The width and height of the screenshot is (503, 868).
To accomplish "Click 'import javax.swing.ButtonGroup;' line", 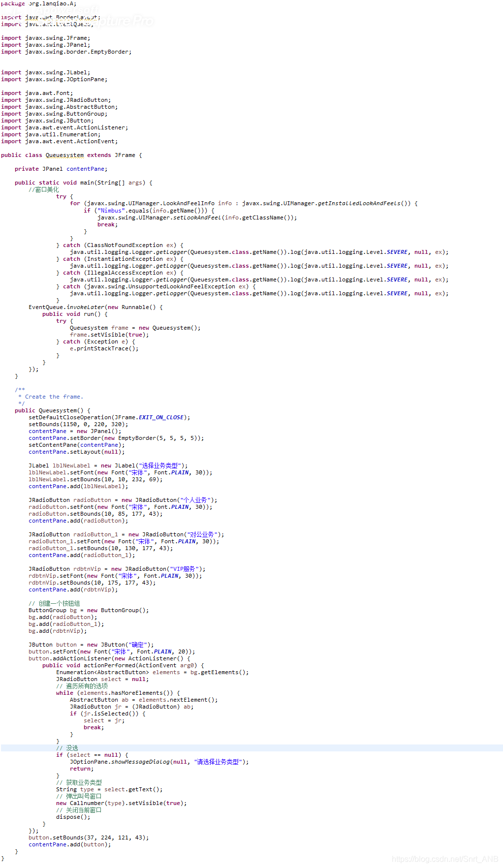I will [x=54, y=114].
